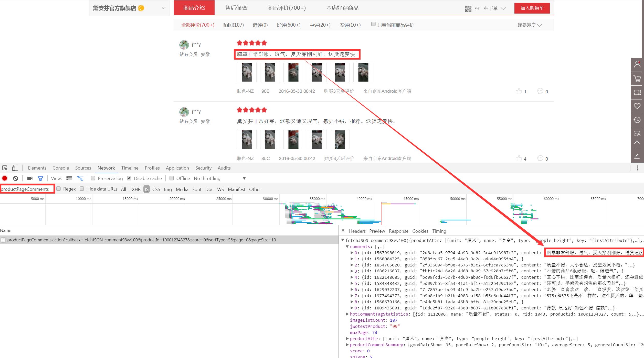Image resolution: width=644 pixels, height=358 pixels.
Task: Select the inspect element tool in DevTools
Action: coord(5,168)
